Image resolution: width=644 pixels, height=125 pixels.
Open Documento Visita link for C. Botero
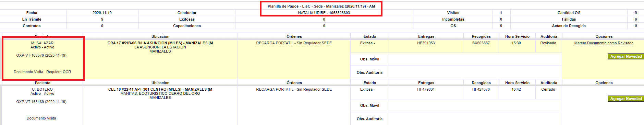[x=41, y=118]
